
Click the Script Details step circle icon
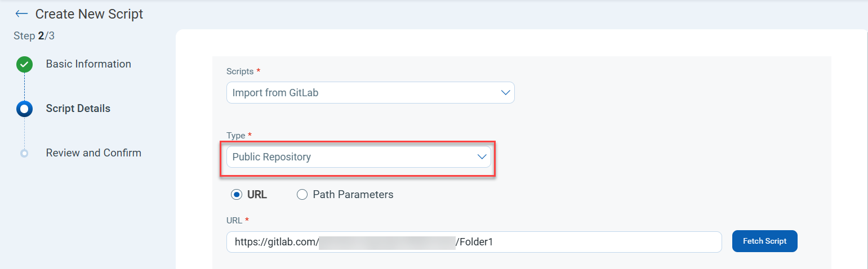24,109
